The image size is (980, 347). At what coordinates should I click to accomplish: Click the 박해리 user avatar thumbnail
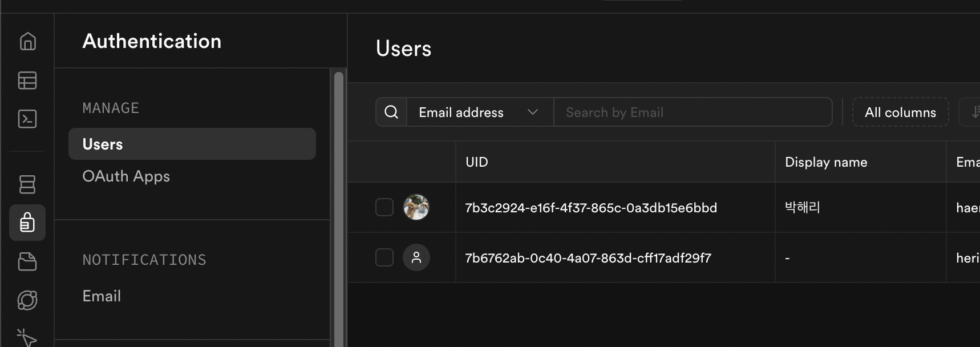click(x=416, y=207)
